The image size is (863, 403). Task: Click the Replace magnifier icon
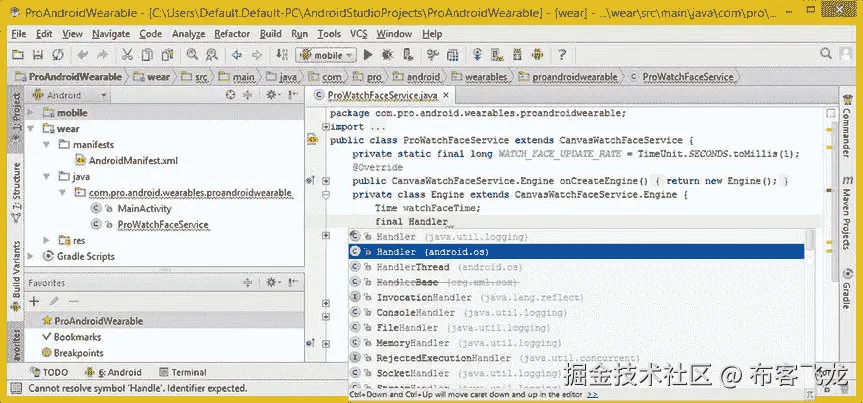(x=211, y=55)
